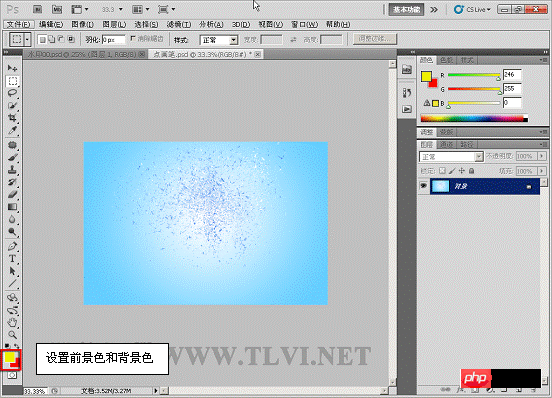Image resolution: width=552 pixels, height=398 pixels.
Task: Select the Lasso tool
Action: click(12, 93)
